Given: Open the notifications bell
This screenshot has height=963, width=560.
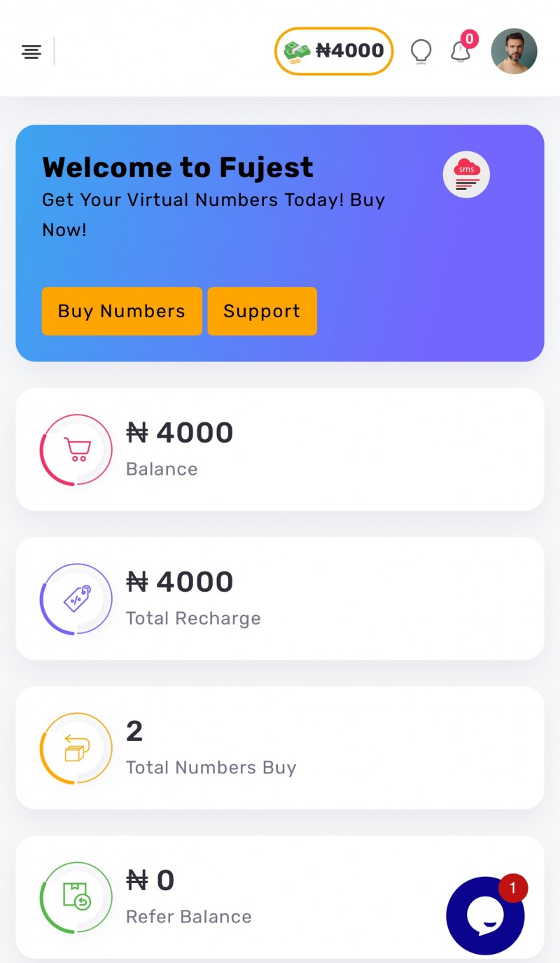Looking at the screenshot, I should point(460,52).
